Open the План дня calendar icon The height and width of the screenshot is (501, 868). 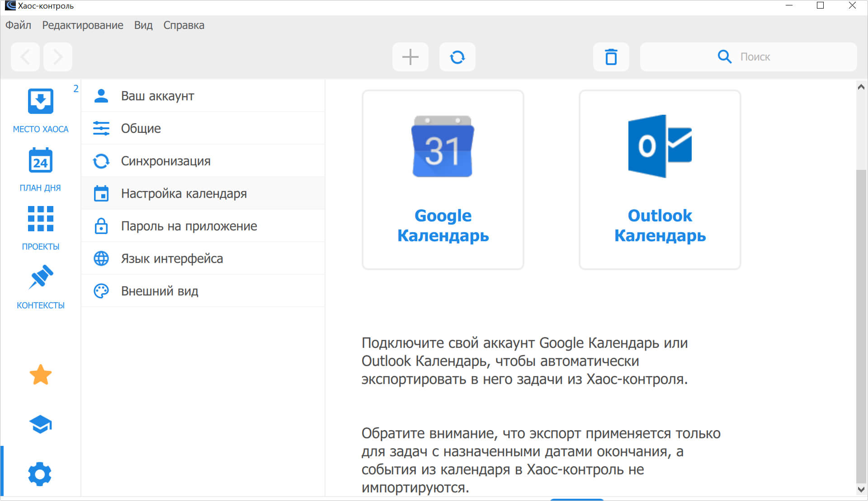[40, 160]
